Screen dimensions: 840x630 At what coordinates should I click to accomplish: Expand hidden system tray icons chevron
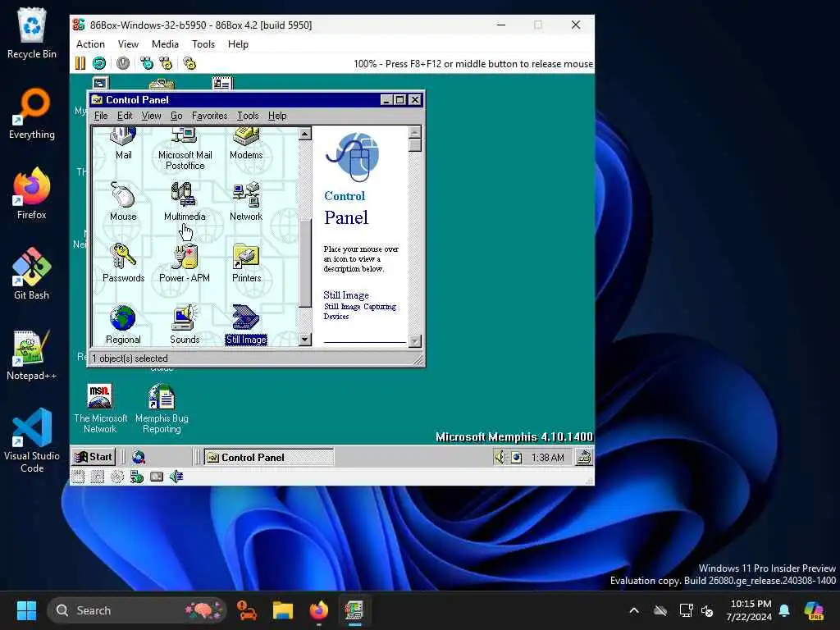coord(634,610)
